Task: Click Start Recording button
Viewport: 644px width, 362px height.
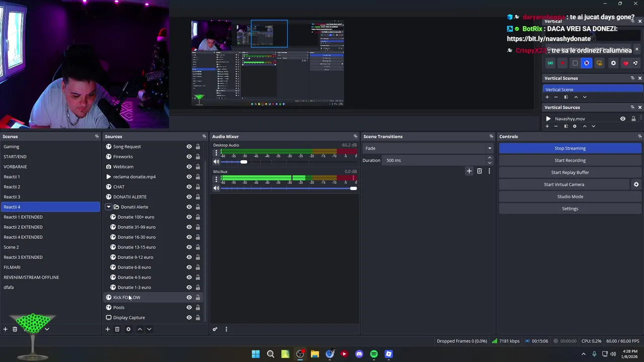Action: [x=570, y=160]
